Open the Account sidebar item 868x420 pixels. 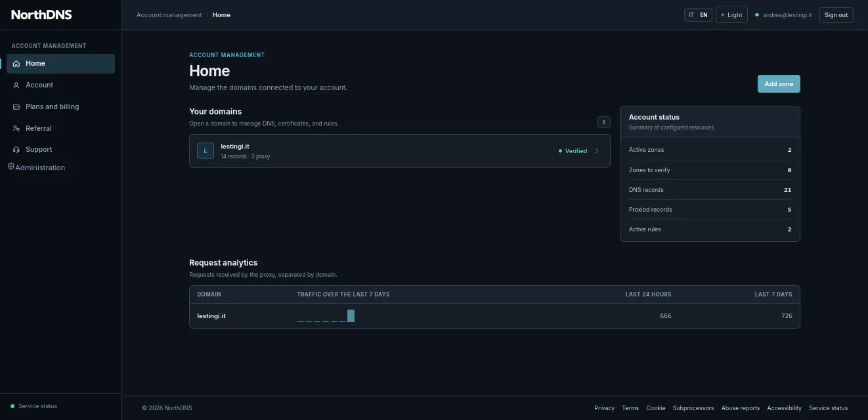click(60, 85)
